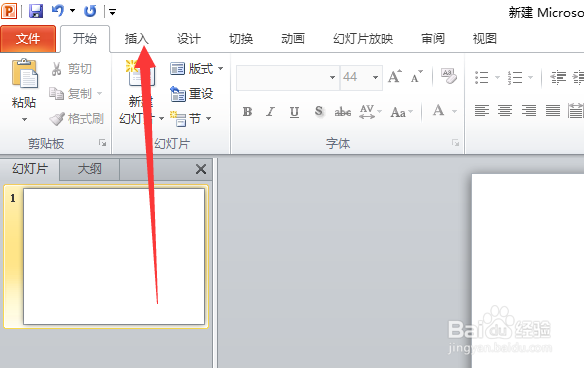Switch to the 插入 (Insert) tab
Image resolution: width=584 pixels, height=368 pixels.
(137, 39)
